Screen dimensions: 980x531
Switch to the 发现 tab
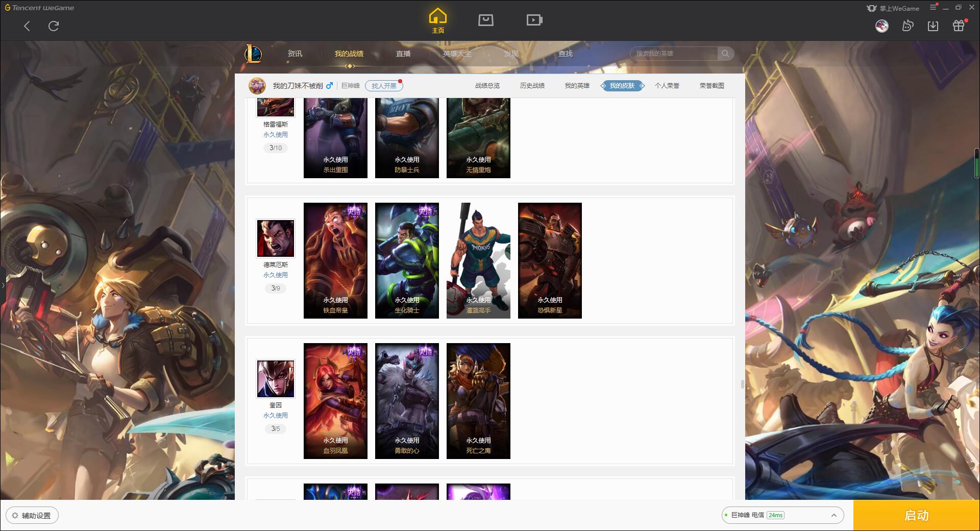pos(511,54)
